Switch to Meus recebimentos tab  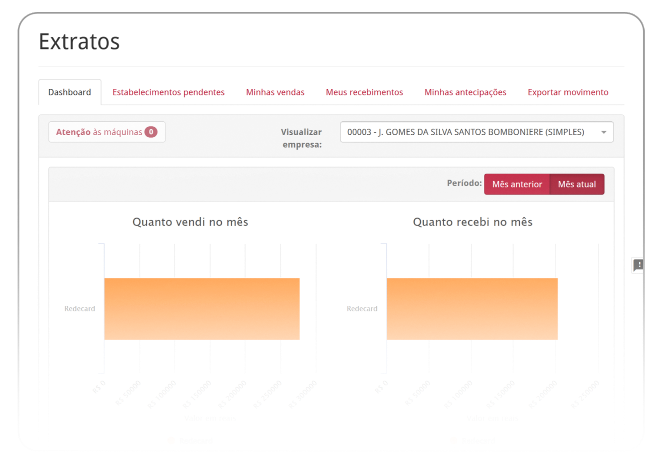click(364, 92)
